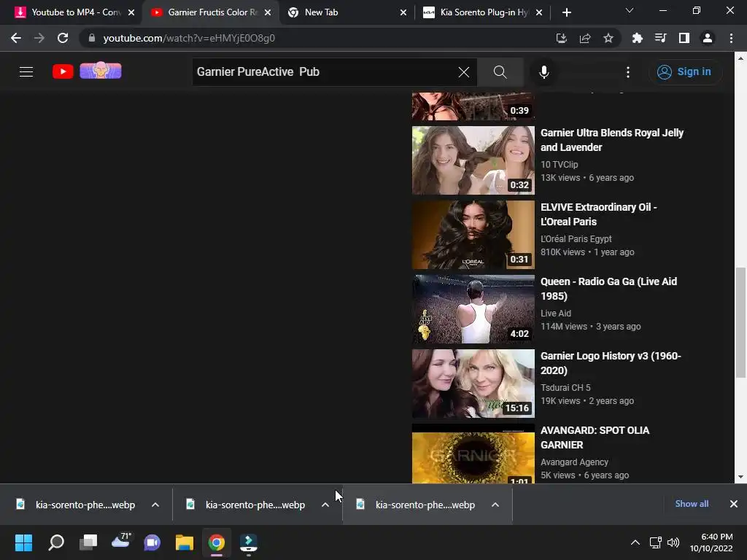Expand options for second kia-sorento download
Viewport: 747px width, 560px height.
pyautogui.click(x=325, y=505)
